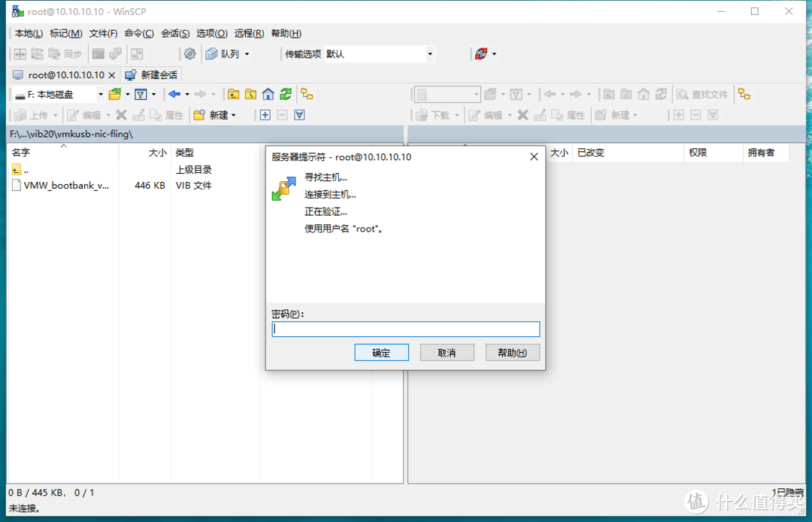Click the compare directories icon in the top toolbar
Viewport: 812px width, 522px height.
20,54
